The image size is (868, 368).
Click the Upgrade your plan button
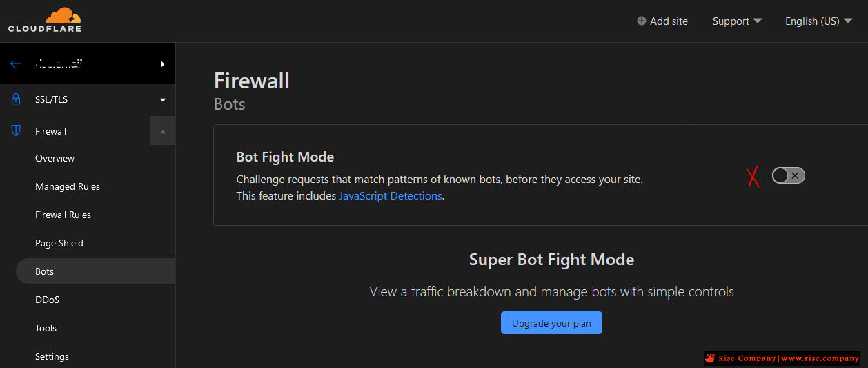(x=551, y=323)
